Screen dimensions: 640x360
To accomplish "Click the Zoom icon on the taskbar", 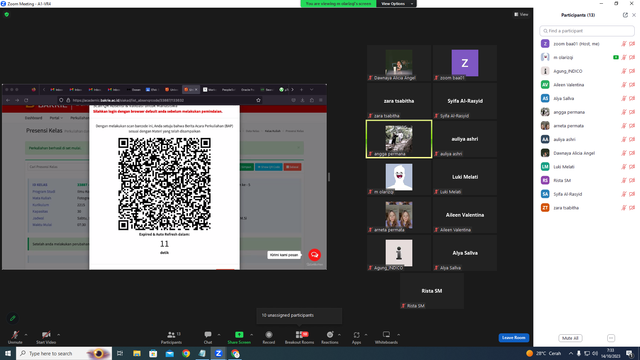I will click(x=218, y=353).
